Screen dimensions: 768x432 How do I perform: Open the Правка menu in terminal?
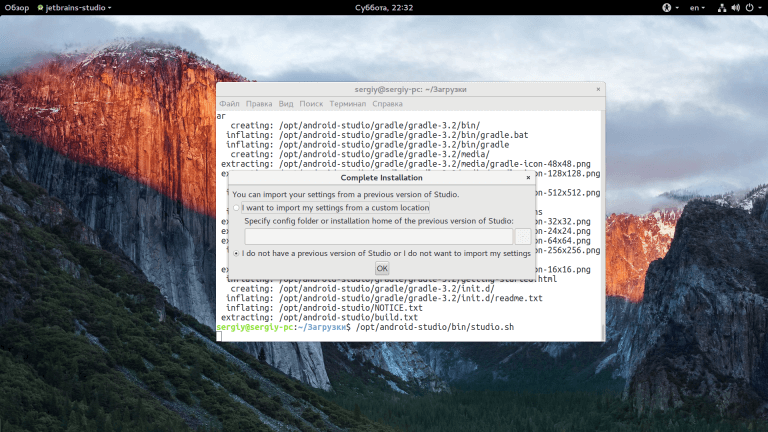259,104
